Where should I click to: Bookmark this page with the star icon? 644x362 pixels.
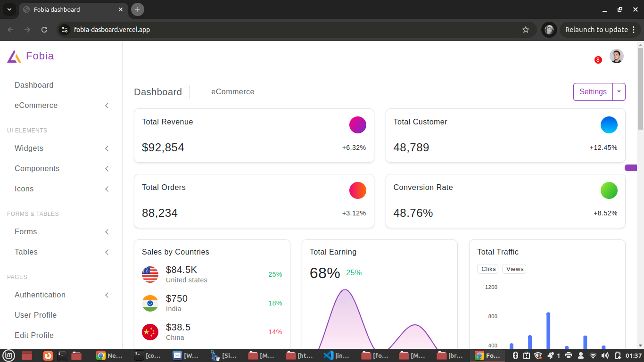point(526,30)
